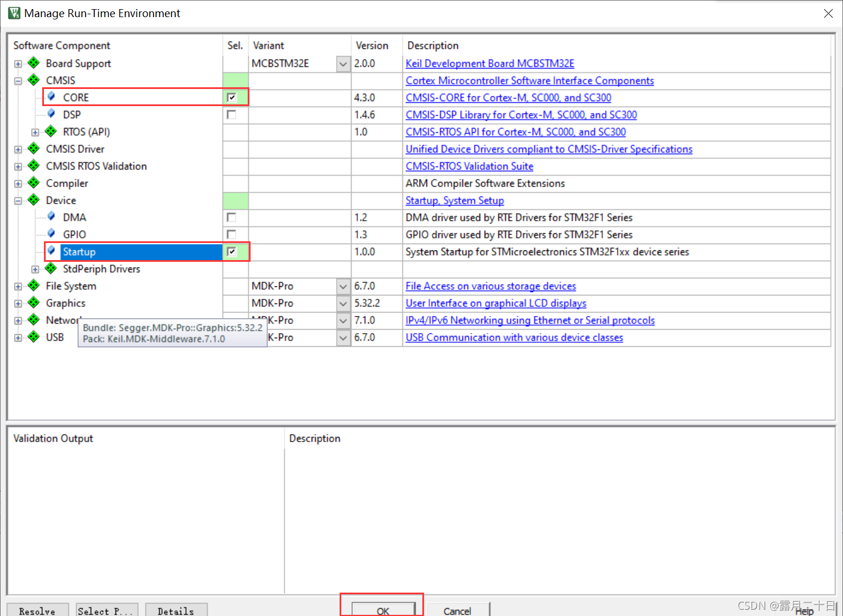Open the CMSIS-RTOS API link

pos(516,132)
